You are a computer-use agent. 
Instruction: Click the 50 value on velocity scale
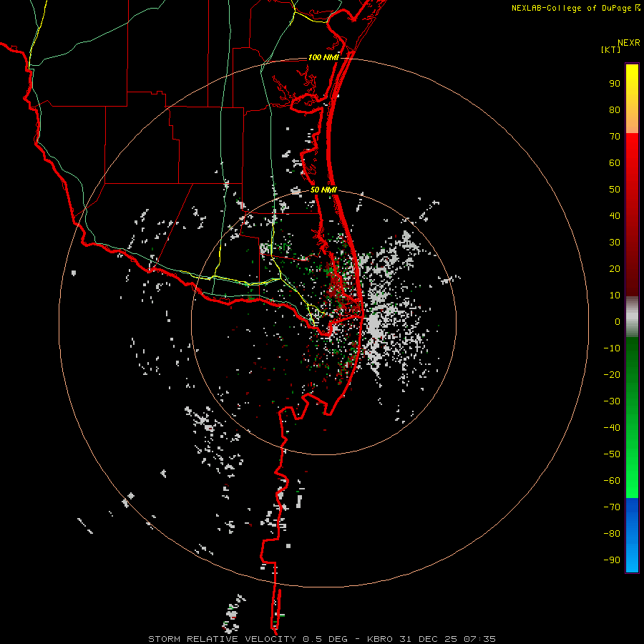tap(615, 190)
